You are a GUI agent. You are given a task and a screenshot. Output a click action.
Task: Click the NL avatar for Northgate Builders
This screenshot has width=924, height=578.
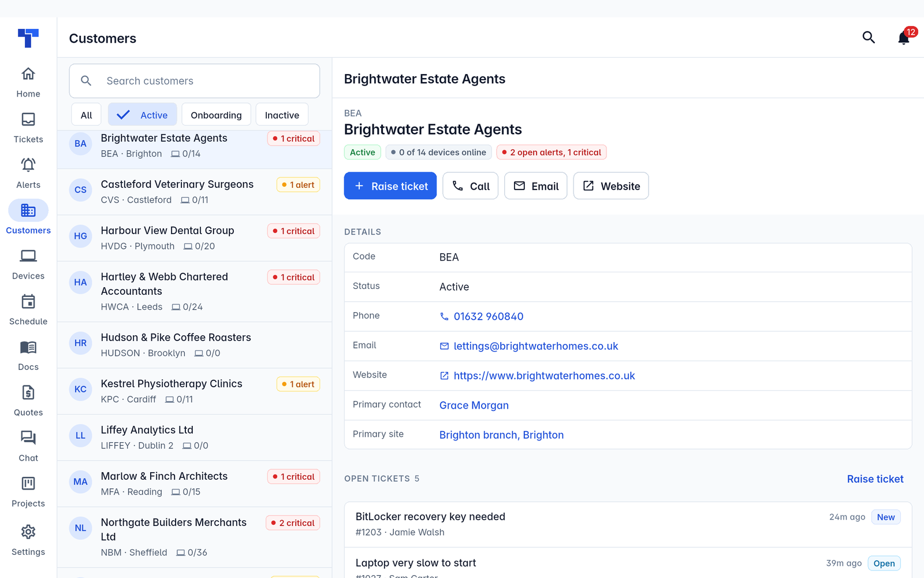[x=81, y=528]
